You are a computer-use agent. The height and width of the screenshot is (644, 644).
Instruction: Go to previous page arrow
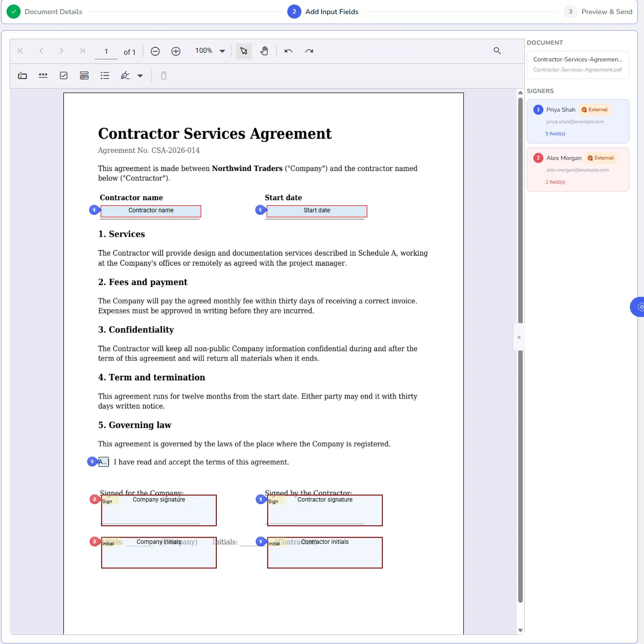41,51
